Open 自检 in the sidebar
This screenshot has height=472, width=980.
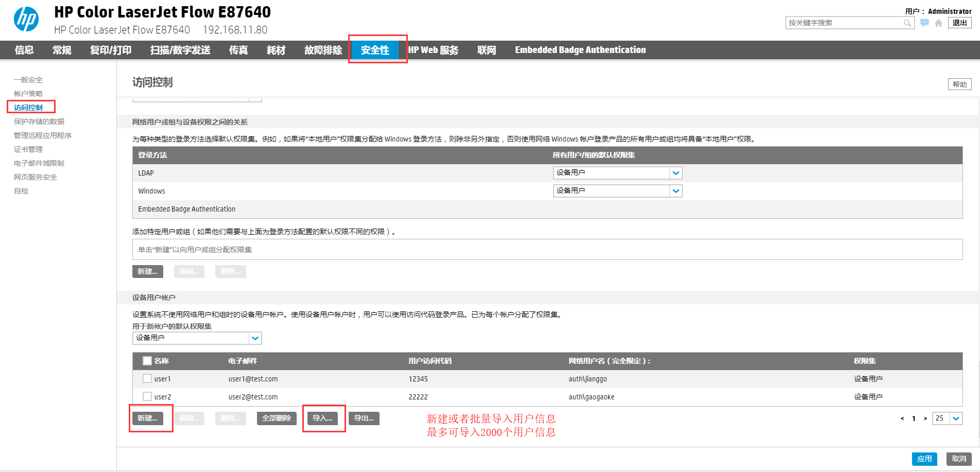pos(21,191)
